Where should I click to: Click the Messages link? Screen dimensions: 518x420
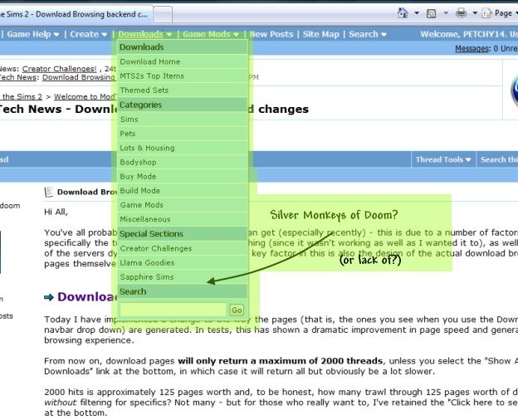[472, 49]
